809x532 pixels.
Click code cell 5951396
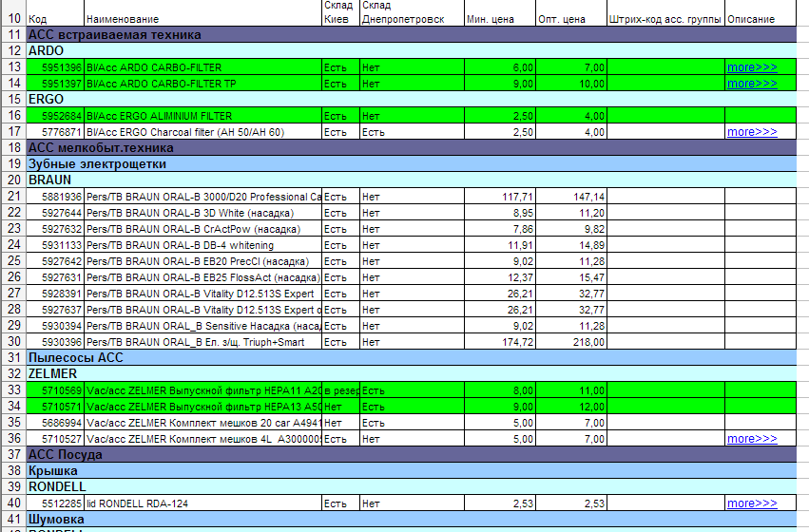(x=55, y=67)
